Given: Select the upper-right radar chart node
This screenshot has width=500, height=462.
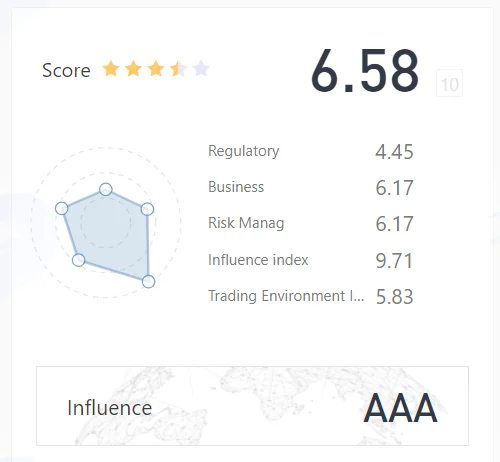Looking at the screenshot, I should click(x=147, y=209).
